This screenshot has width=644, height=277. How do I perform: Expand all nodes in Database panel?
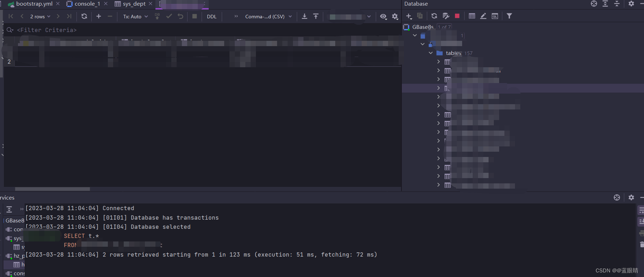605,4
